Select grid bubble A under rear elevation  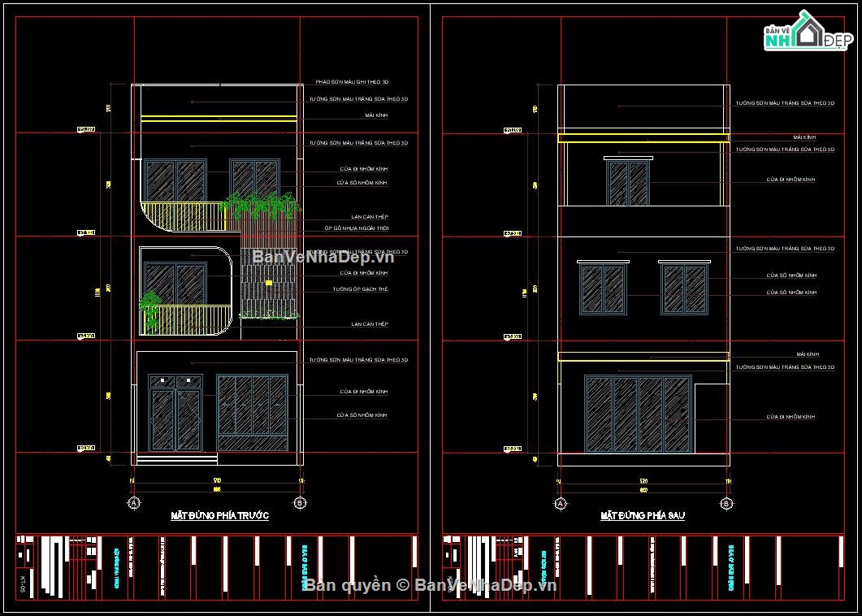tap(561, 503)
